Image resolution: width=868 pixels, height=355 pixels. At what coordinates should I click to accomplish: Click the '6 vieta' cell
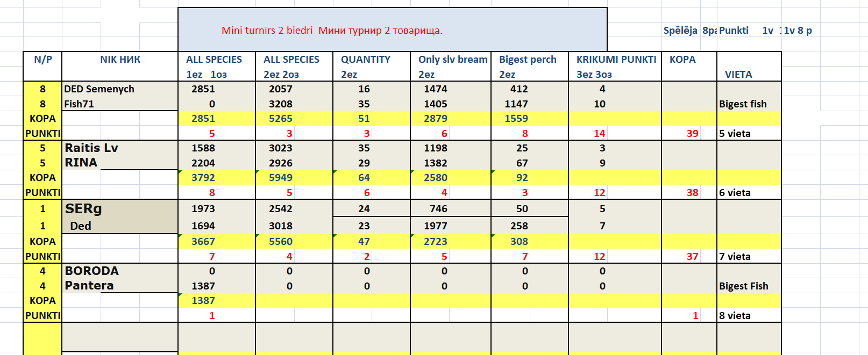735,193
